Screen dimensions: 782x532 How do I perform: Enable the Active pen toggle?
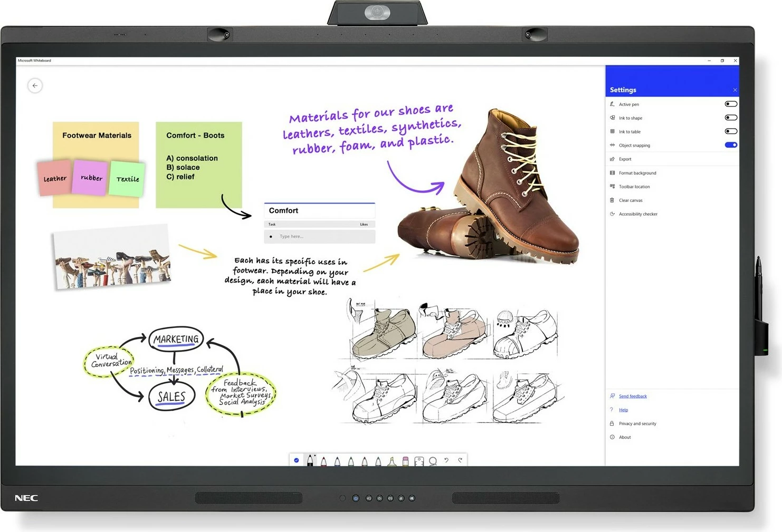tap(731, 104)
